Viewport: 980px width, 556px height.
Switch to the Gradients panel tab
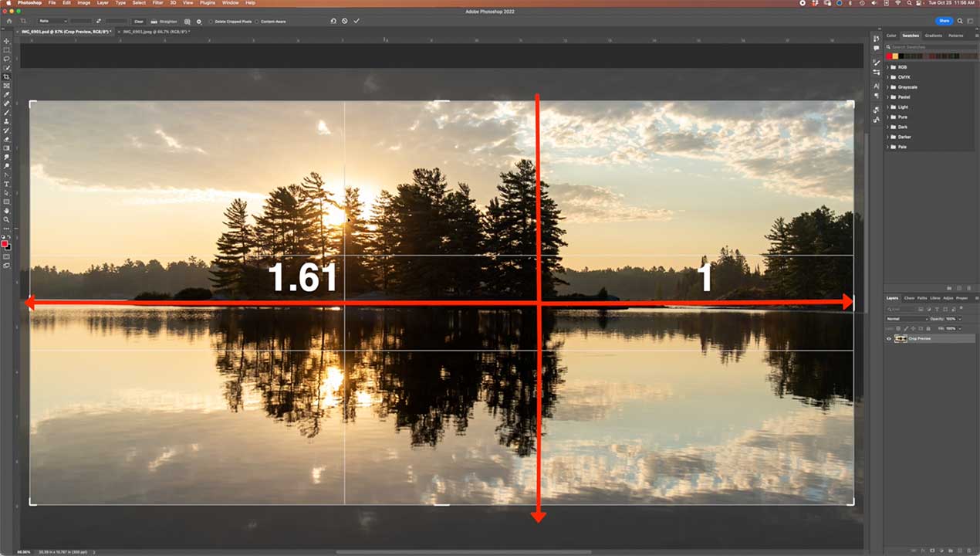(933, 36)
